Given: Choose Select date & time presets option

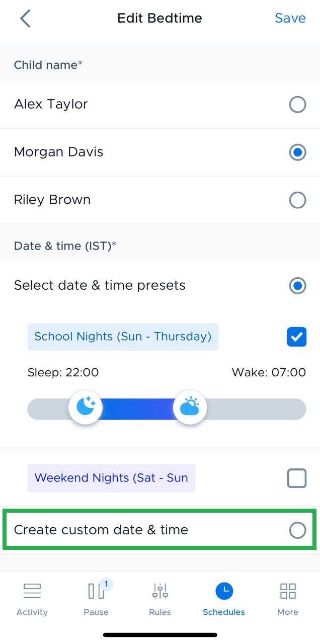Looking at the screenshot, I should click(297, 286).
